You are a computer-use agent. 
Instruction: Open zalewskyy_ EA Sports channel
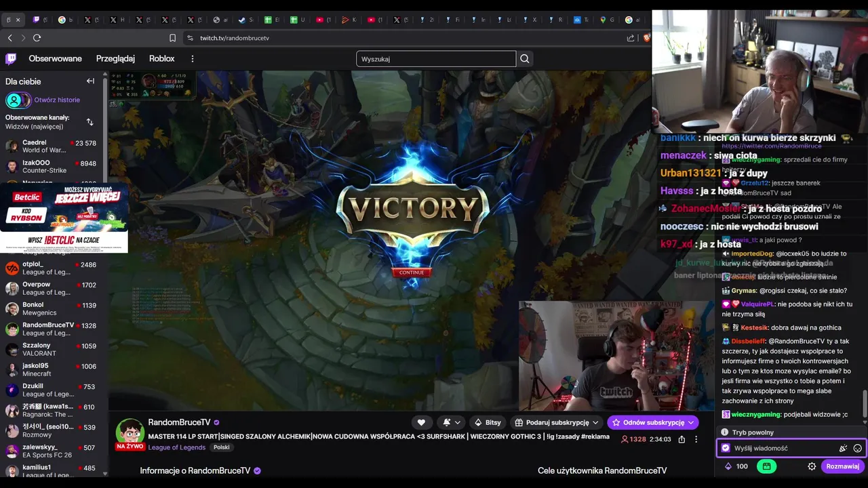[53, 451]
